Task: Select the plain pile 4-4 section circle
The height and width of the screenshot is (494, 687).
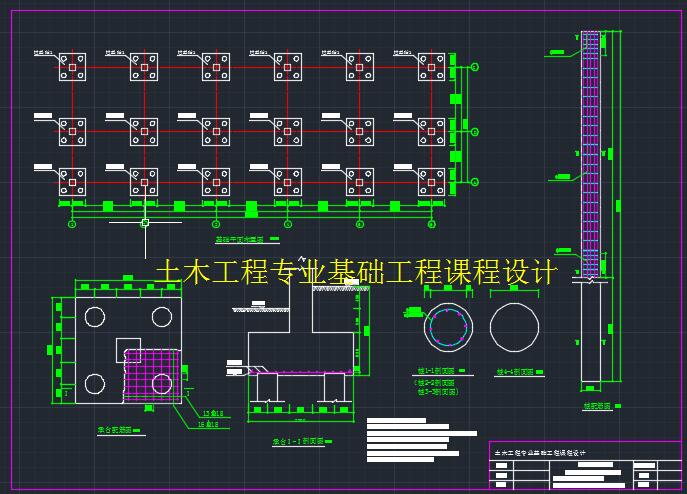Action: 514,327
